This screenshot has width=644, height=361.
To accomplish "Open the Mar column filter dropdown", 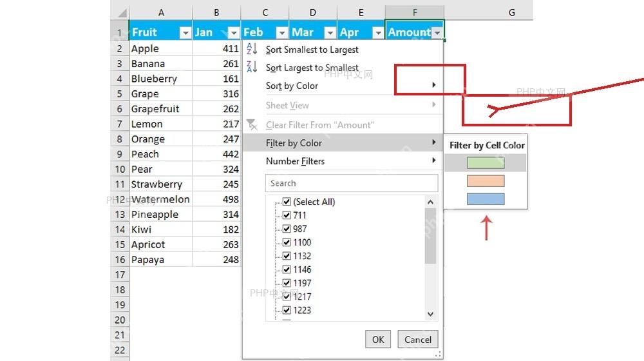I will (330, 32).
